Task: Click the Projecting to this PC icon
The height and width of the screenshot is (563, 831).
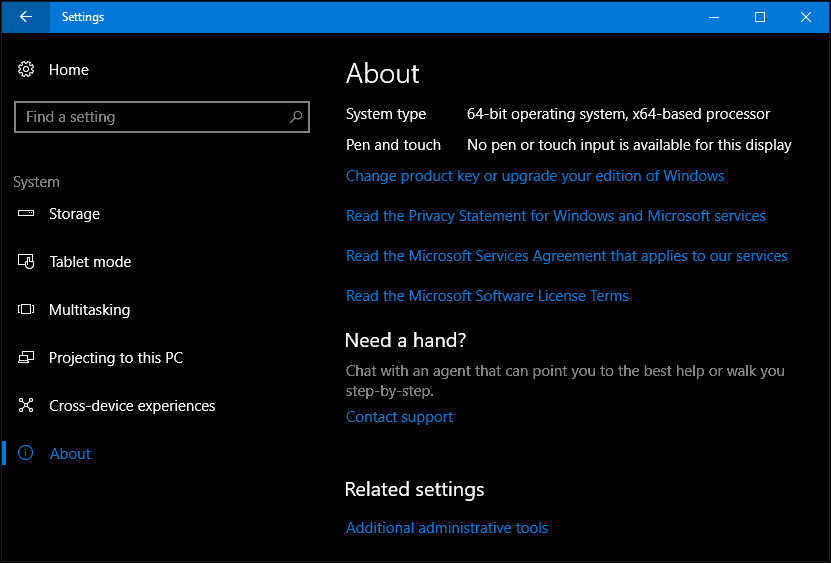Action: pos(26,357)
